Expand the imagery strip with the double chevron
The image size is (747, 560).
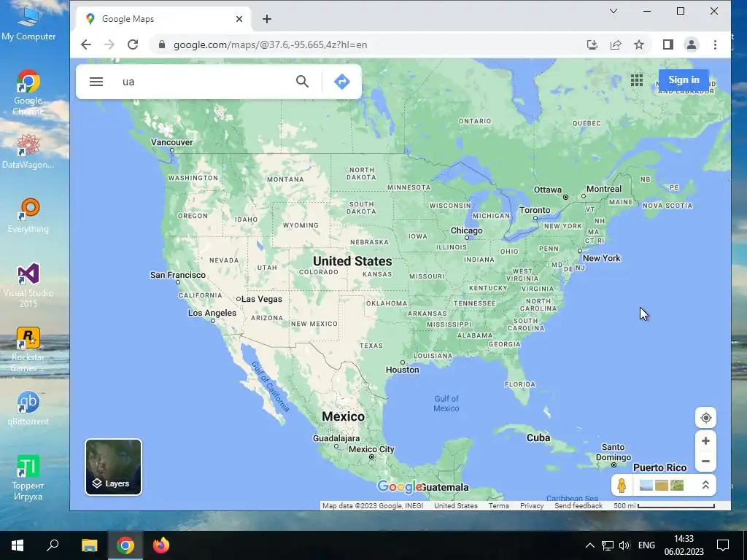pos(705,485)
